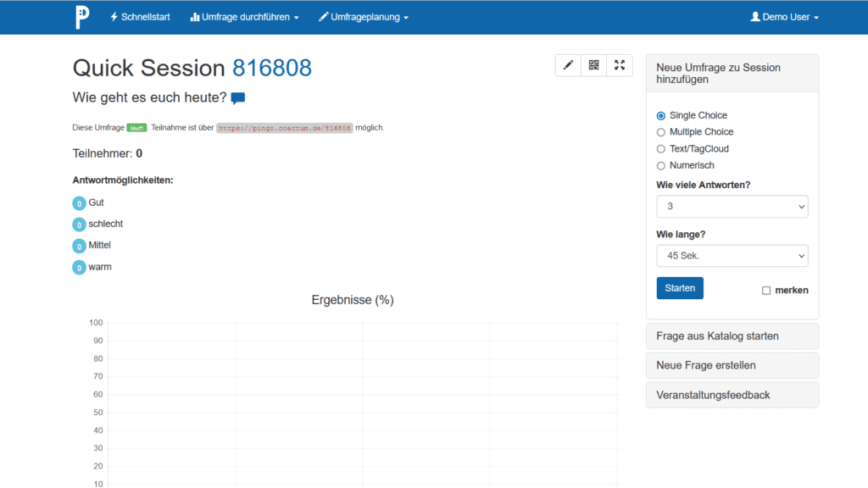Open the Wie lange duration dropdown

coord(732,255)
